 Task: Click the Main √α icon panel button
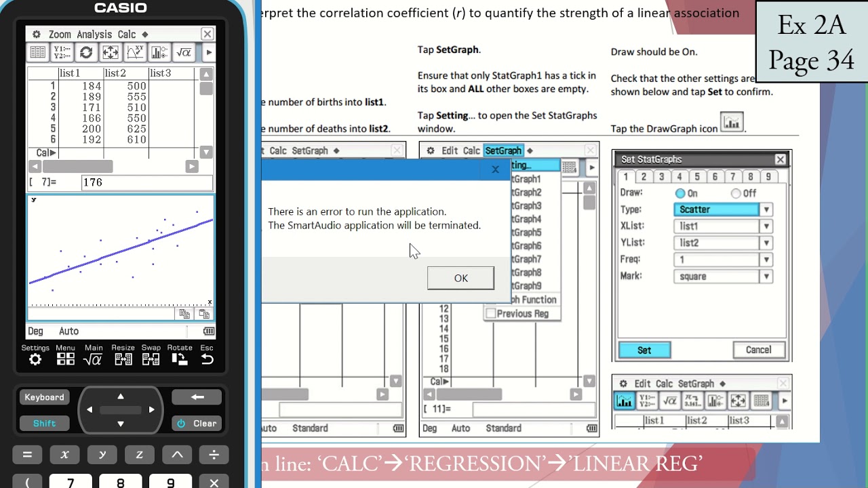pos(93,359)
